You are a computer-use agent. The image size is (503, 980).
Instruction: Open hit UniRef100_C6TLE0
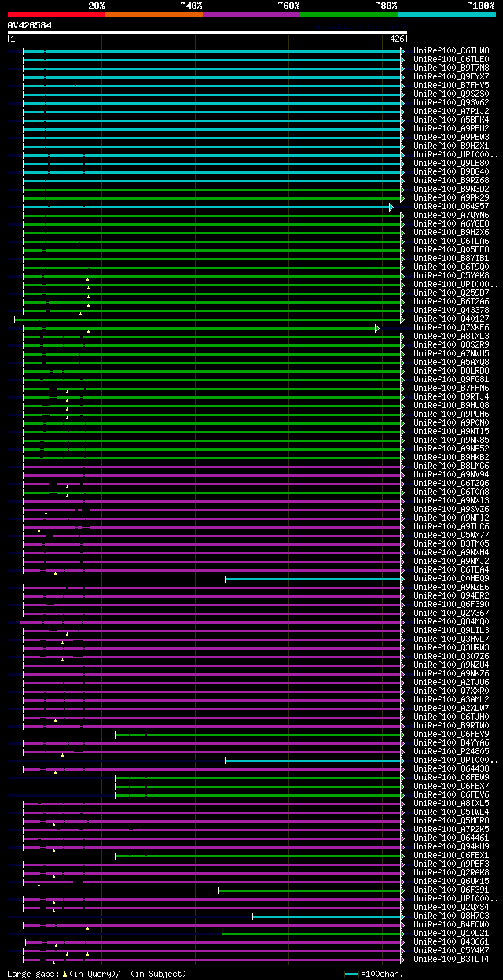pos(451,60)
